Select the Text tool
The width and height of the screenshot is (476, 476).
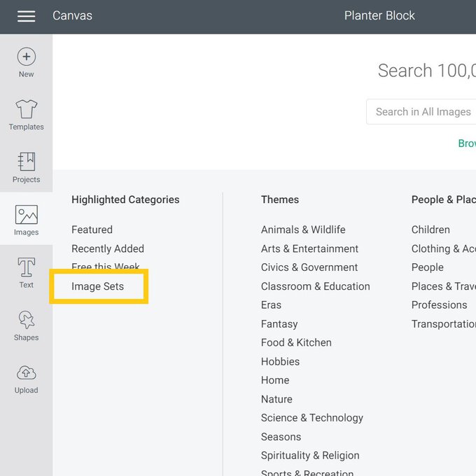[26, 268]
